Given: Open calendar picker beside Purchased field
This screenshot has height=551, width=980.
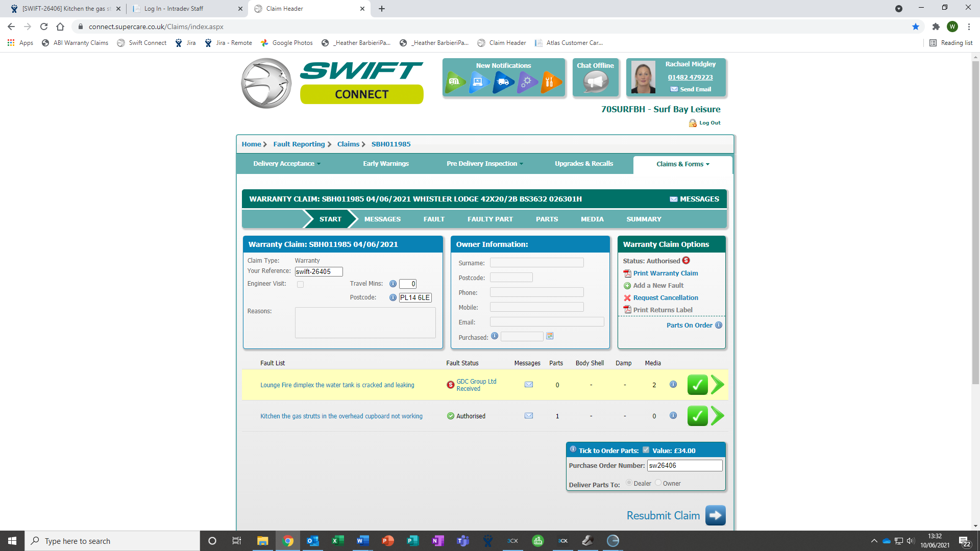Looking at the screenshot, I should (550, 336).
